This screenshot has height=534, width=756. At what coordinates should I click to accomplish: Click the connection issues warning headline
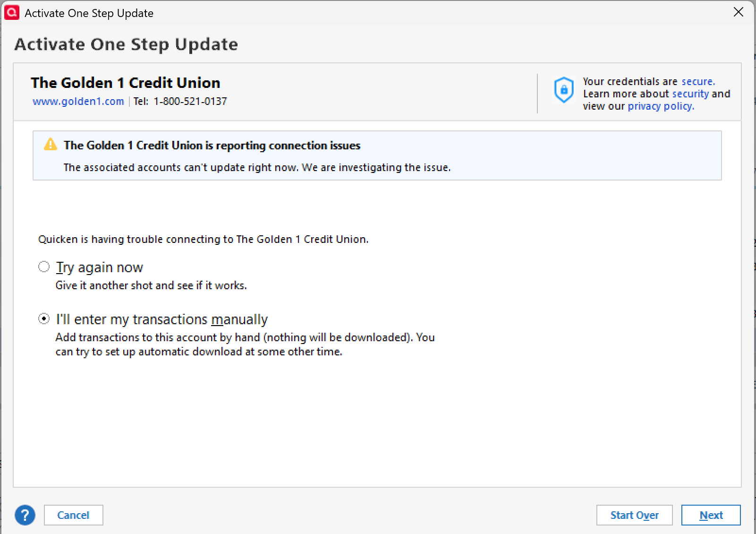click(x=212, y=146)
